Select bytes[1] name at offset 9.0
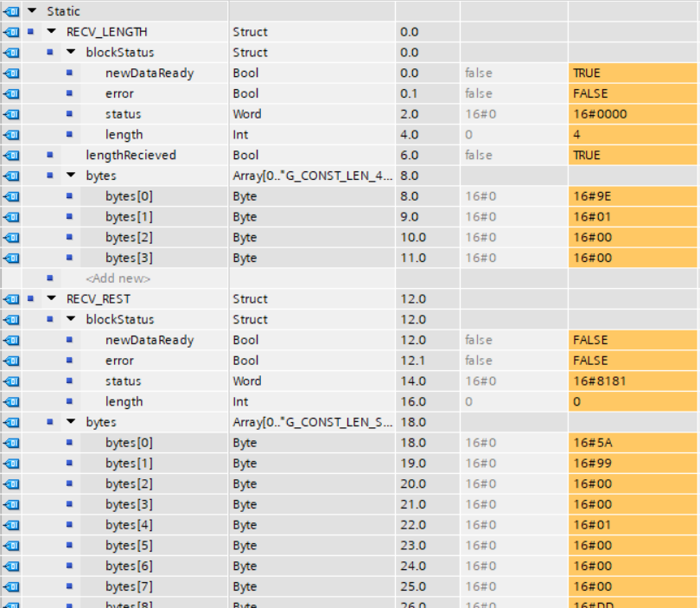700x608 pixels. pos(129,217)
